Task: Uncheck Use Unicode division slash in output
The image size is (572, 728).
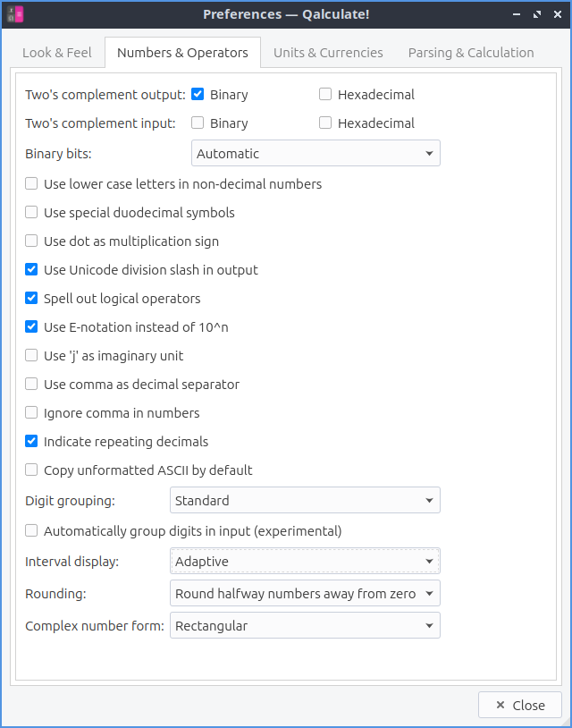Action: (32, 270)
